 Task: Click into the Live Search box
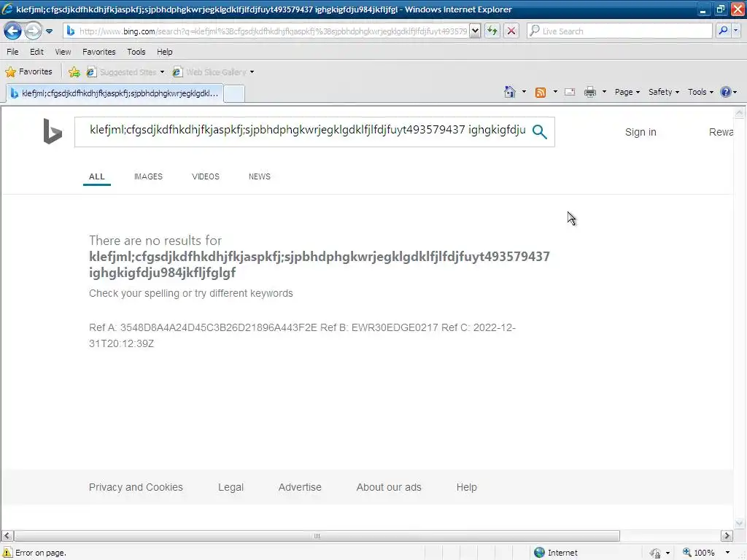point(619,31)
